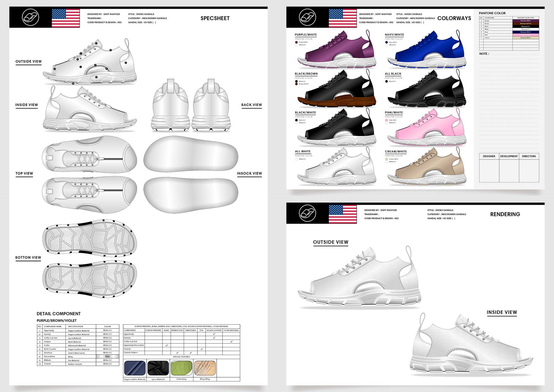Select the All White colorway shoe
The image size is (554, 392).
coord(337,166)
